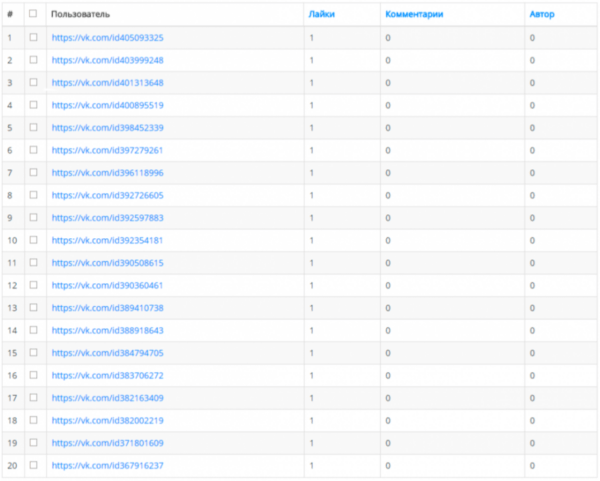This screenshot has width=600, height=481.
Task: Click comments value in id392354181 row
Action: (388, 240)
